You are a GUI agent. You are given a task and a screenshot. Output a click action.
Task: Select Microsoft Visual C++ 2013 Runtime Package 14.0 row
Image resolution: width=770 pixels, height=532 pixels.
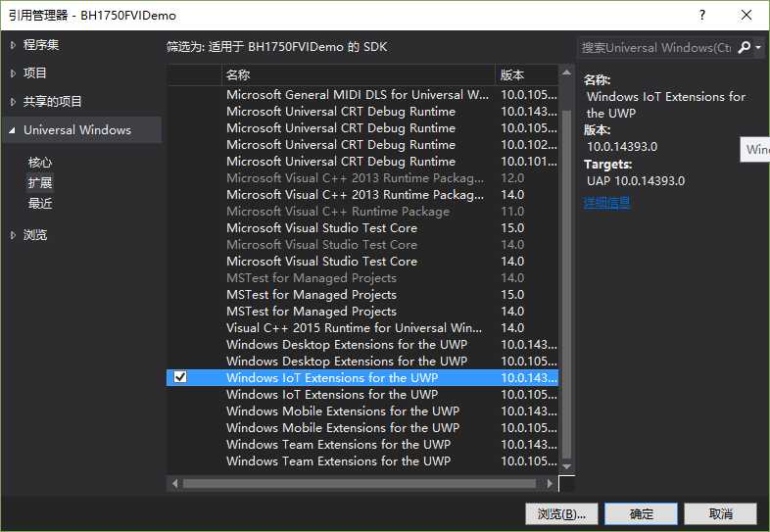pos(362,195)
